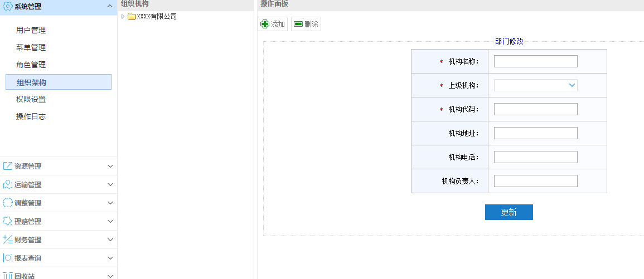Click the 添加 button
Viewport: 644px width, 279px height.
273,24
